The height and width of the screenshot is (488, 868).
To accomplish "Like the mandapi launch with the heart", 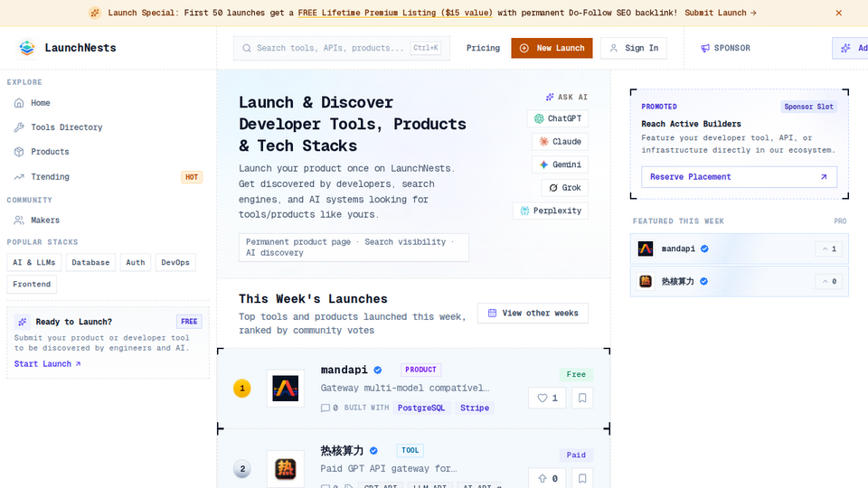I will [x=547, y=398].
